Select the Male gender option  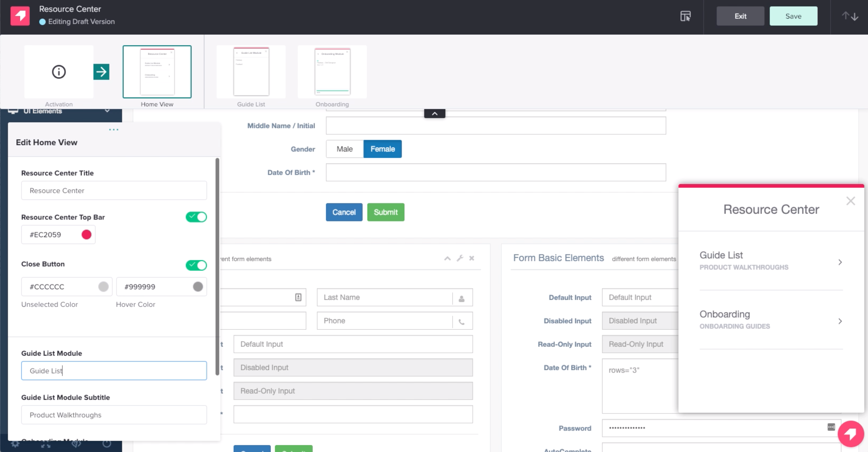point(344,149)
